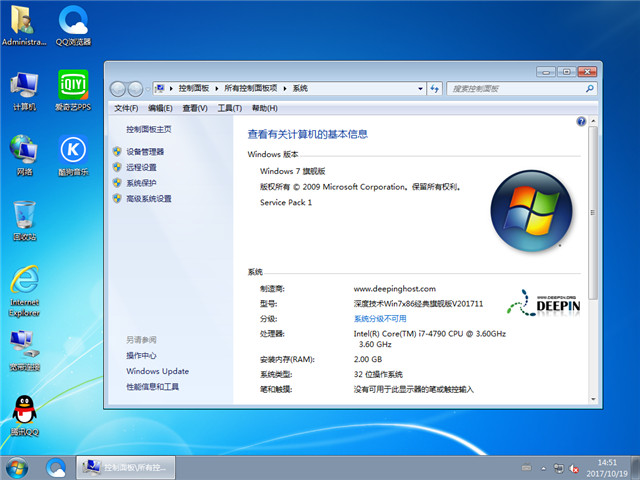This screenshot has height=480, width=640.
Task: Click the Windows Start orb
Action: pos(17,468)
